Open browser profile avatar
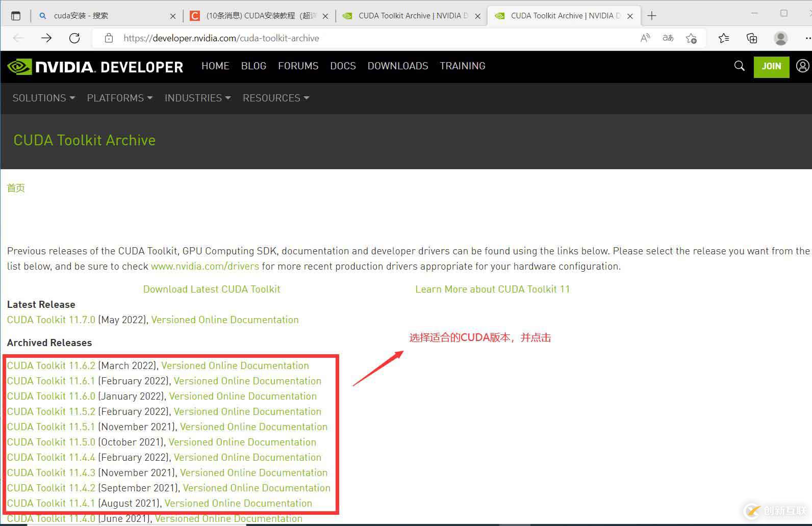The height and width of the screenshot is (526, 812). pos(780,38)
